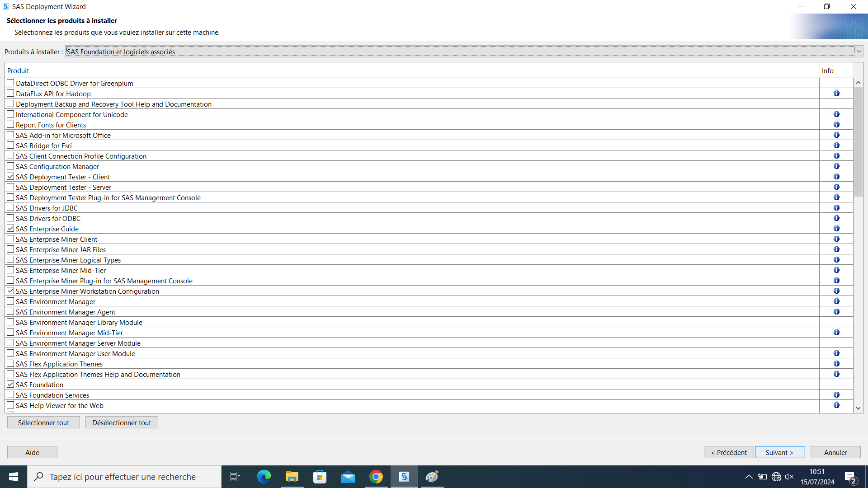This screenshot has width=868, height=488.
Task: Check SAS Drivers for ODBC
Action: point(10,218)
